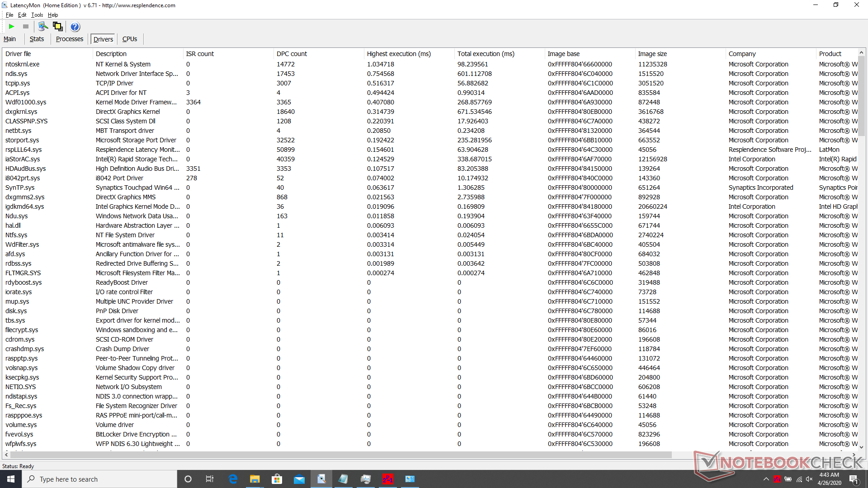Sort by the DPC count column header
The width and height of the screenshot is (868, 488).
click(292, 54)
